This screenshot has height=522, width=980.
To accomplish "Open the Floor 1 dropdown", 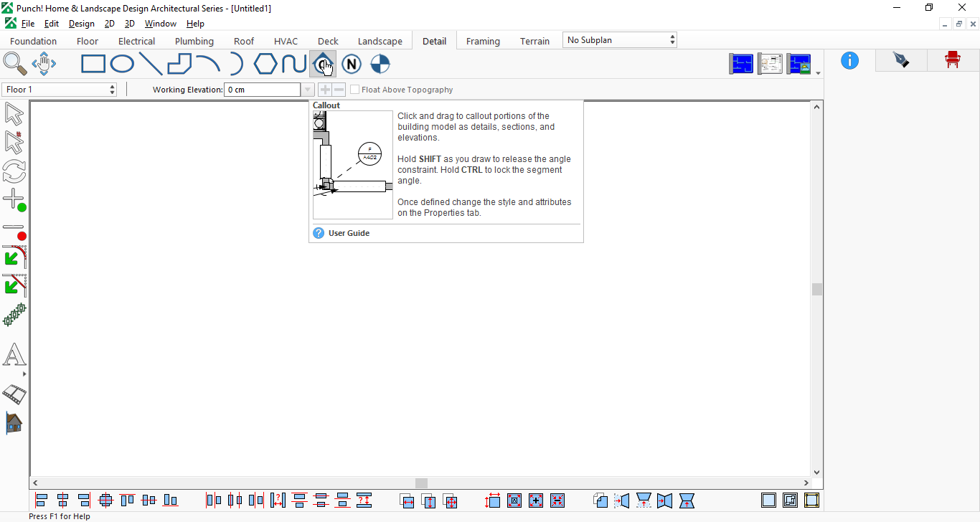I will pos(60,90).
